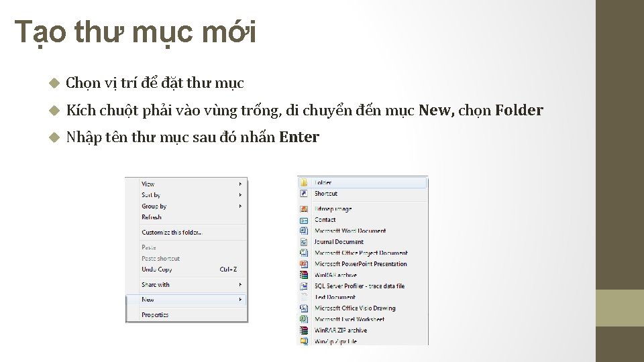Select Microsoft Excel Worksheet text
This screenshot has height=362, width=644.
point(350,319)
